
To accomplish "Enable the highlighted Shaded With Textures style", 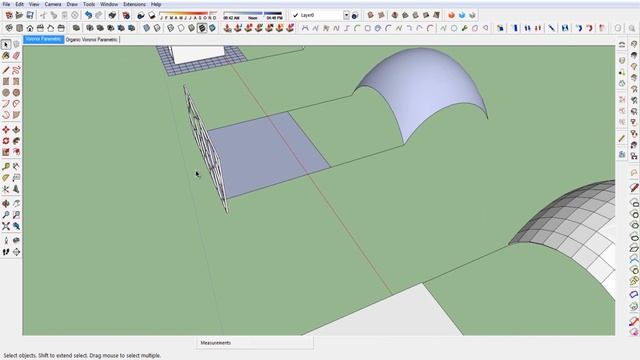I will coord(202,28).
